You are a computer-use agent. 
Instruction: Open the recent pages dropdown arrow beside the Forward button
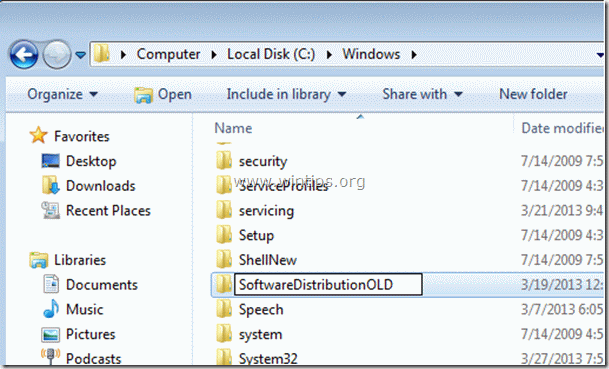point(80,55)
